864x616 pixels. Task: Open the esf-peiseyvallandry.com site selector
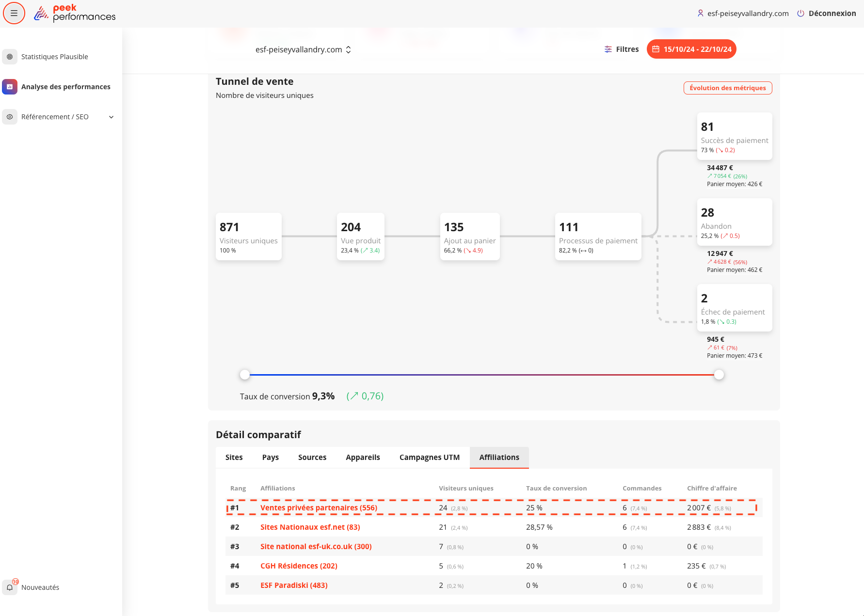tap(303, 49)
